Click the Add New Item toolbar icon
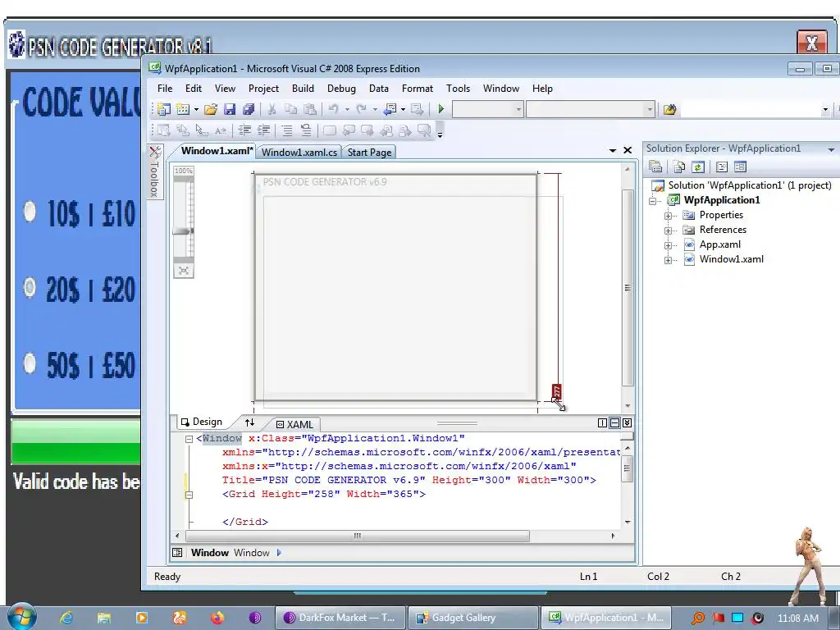 pyautogui.click(x=183, y=109)
